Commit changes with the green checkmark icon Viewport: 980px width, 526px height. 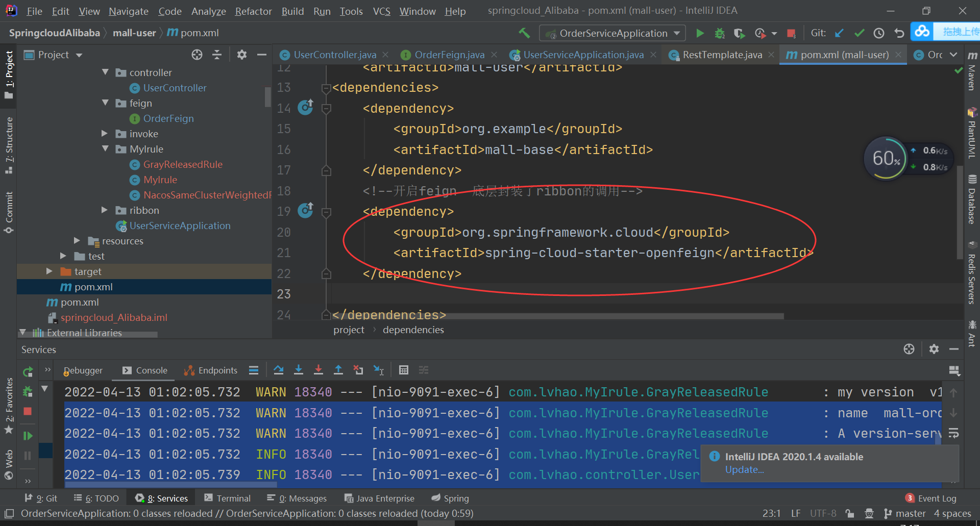[859, 33]
